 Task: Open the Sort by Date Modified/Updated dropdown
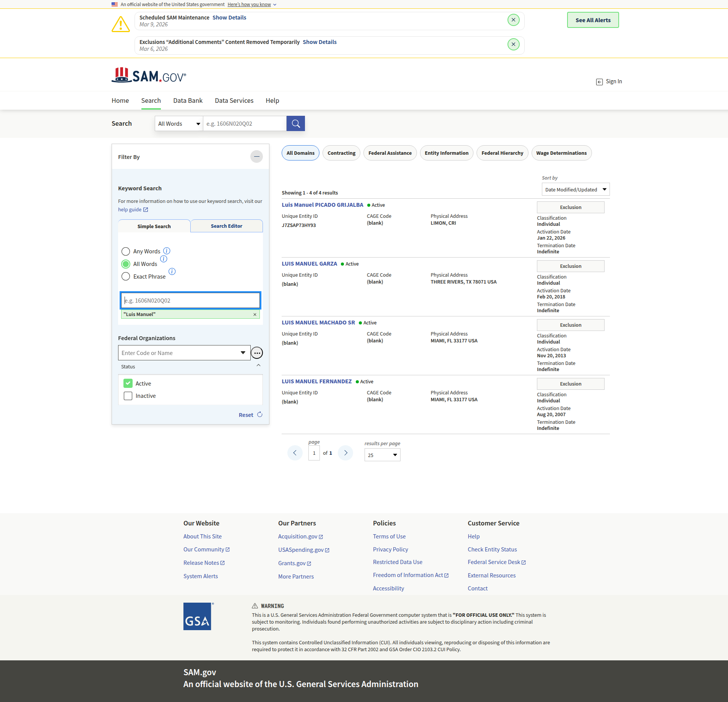[x=575, y=190]
